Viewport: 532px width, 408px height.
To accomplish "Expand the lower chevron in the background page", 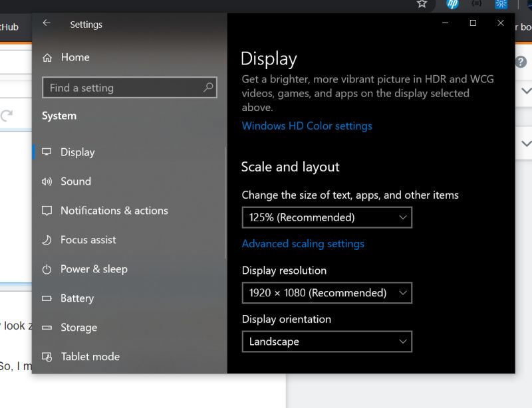I will pyautogui.click(x=526, y=144).
